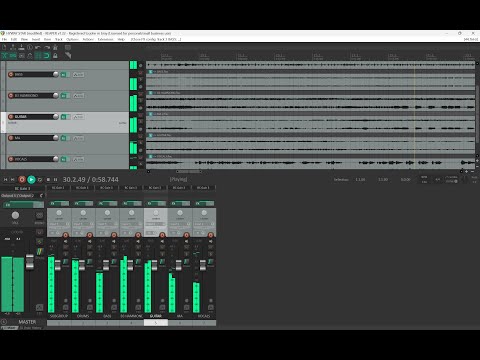Open master track FX button in mixer
Screen dimensions: 480x360
click(18, 204)
